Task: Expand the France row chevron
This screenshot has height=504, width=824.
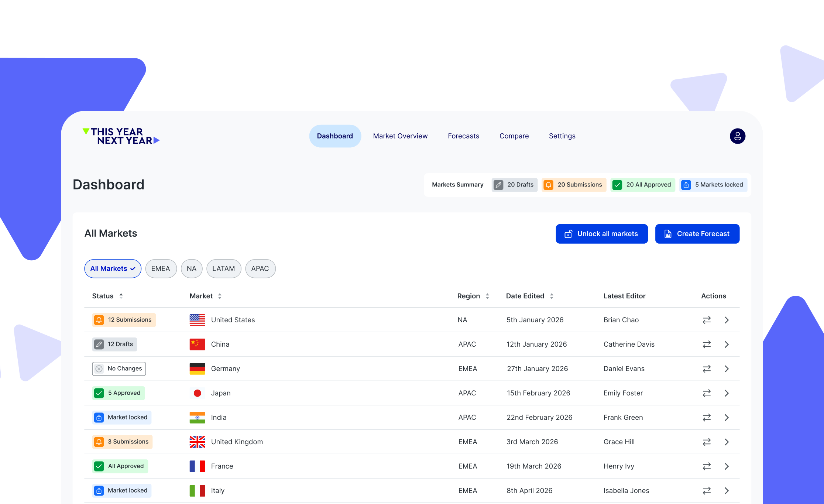Action: (727, 466)
